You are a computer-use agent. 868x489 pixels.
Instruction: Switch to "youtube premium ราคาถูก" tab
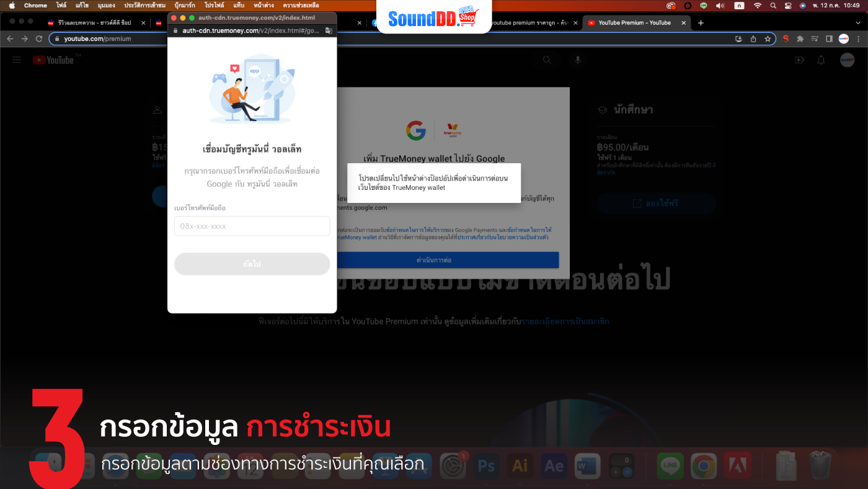click(529, 23)
